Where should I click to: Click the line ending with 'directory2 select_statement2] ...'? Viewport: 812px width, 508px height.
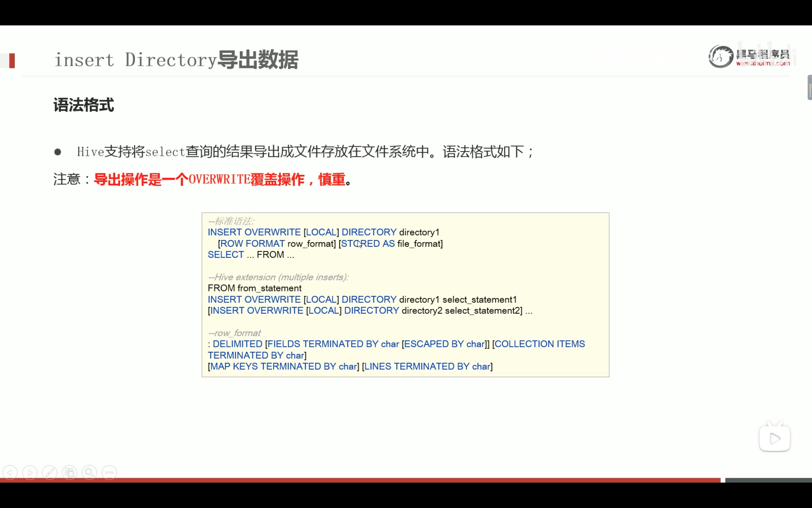click(x=370, y=310)
